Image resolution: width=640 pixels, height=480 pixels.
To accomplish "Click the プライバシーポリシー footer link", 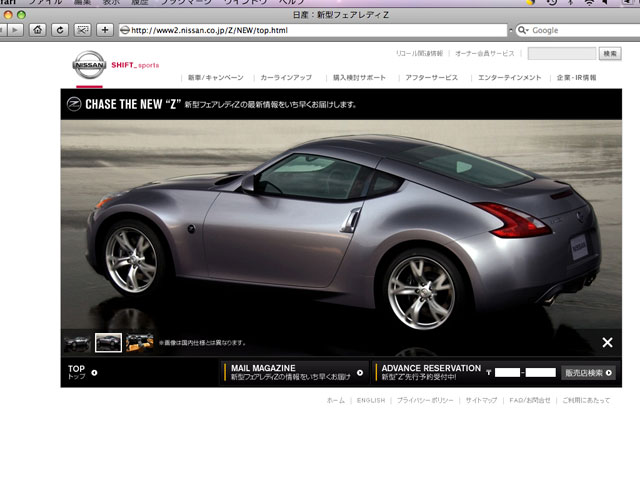I will click(x=425, y=400).
